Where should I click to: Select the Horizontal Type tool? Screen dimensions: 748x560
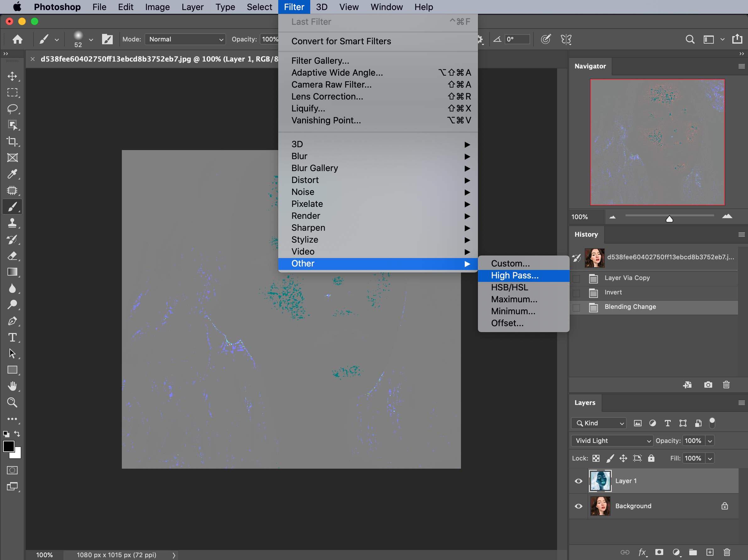click(x=13, y=338)
